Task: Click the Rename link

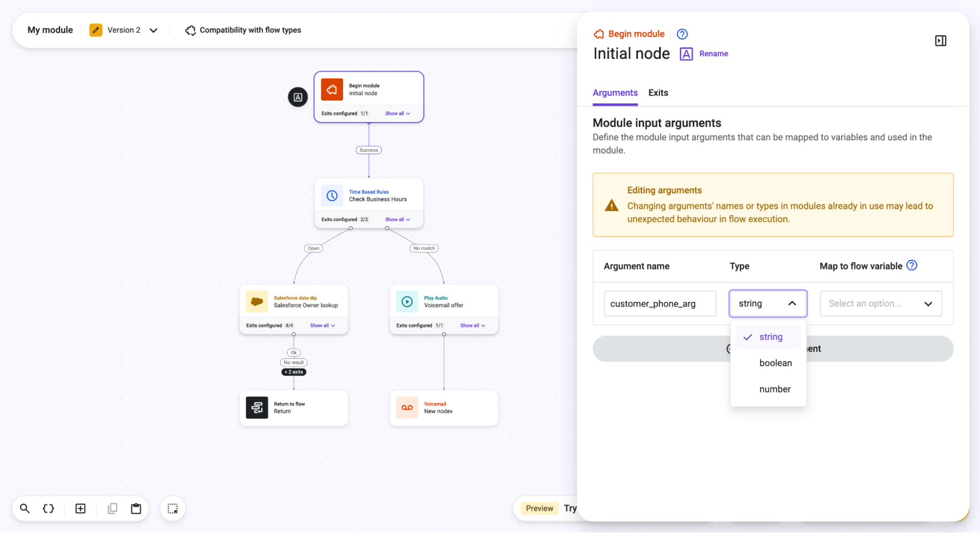Action: pos(713,53)
